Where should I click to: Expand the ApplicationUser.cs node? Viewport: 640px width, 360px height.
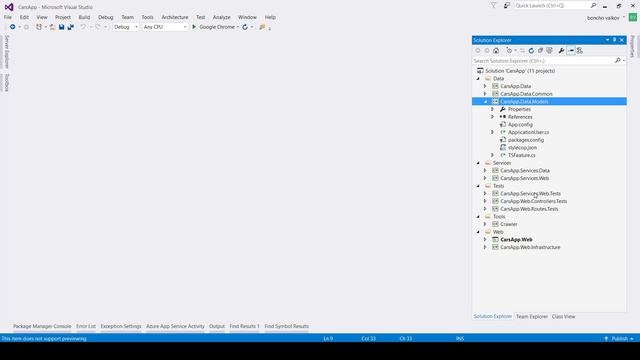[x=493, y=132]
